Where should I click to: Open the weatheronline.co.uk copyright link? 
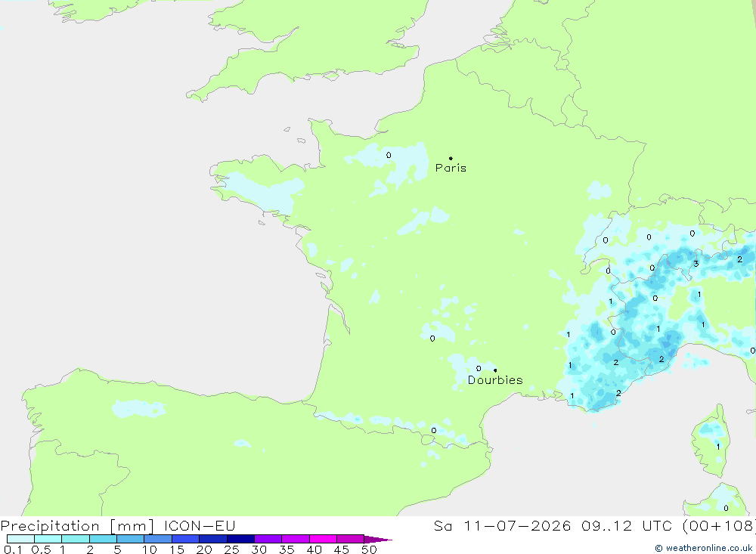coord(704,548)
